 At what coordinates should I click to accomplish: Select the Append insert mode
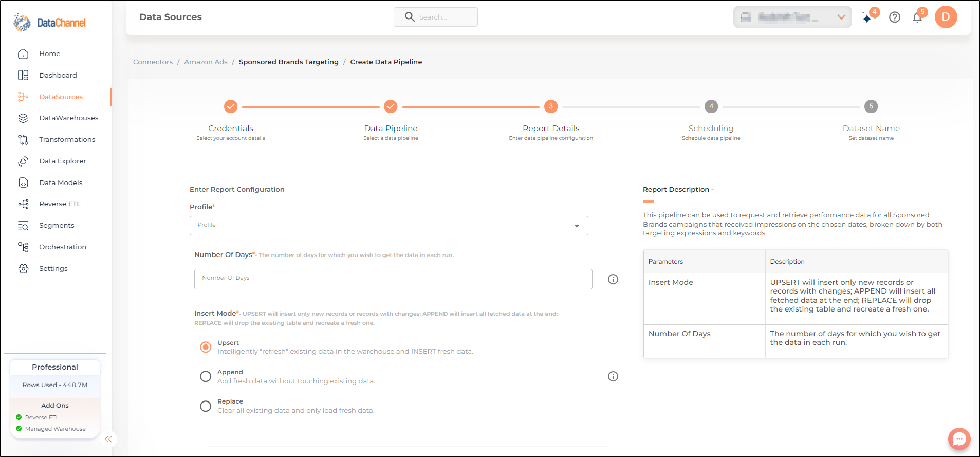point(206,376)
